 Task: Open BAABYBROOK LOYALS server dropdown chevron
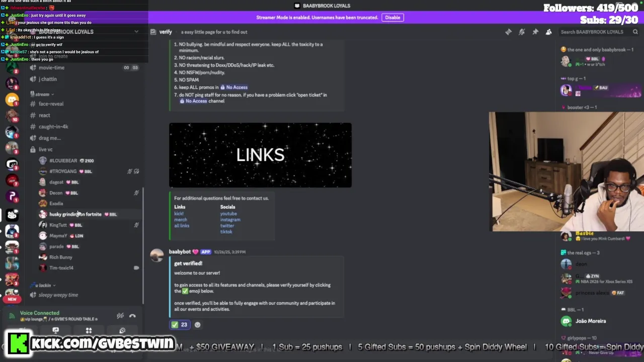point(136,32)
